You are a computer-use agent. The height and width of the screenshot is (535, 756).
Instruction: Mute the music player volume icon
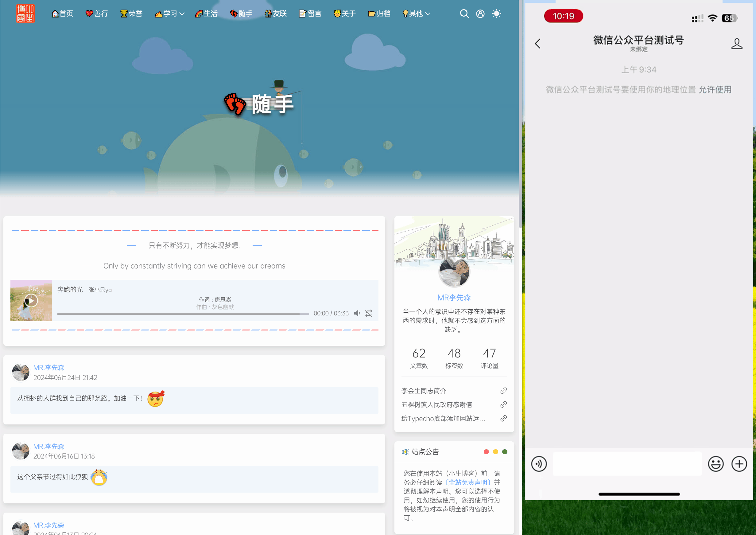point(357,313)
